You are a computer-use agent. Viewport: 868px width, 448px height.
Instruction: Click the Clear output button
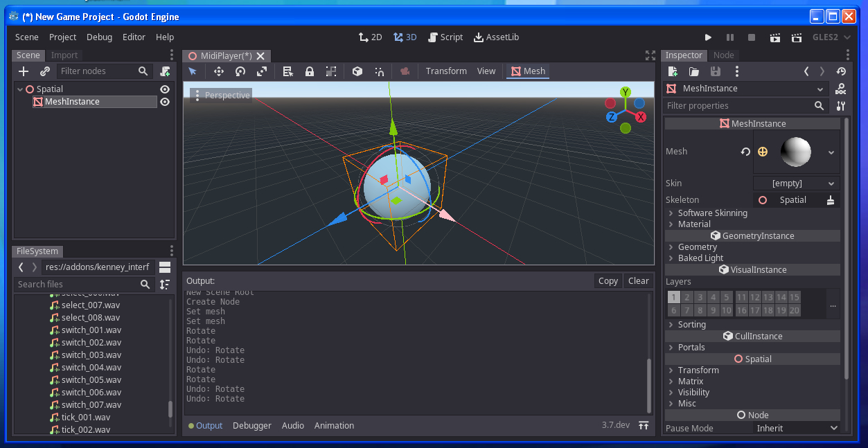click(x=638, y=281)
